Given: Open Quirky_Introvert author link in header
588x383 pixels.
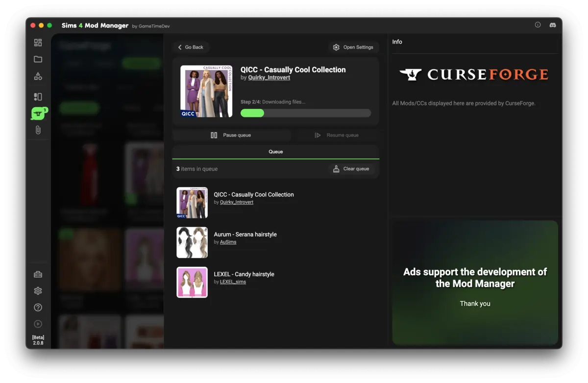Looking at the screenshot, I should point(269,77).
